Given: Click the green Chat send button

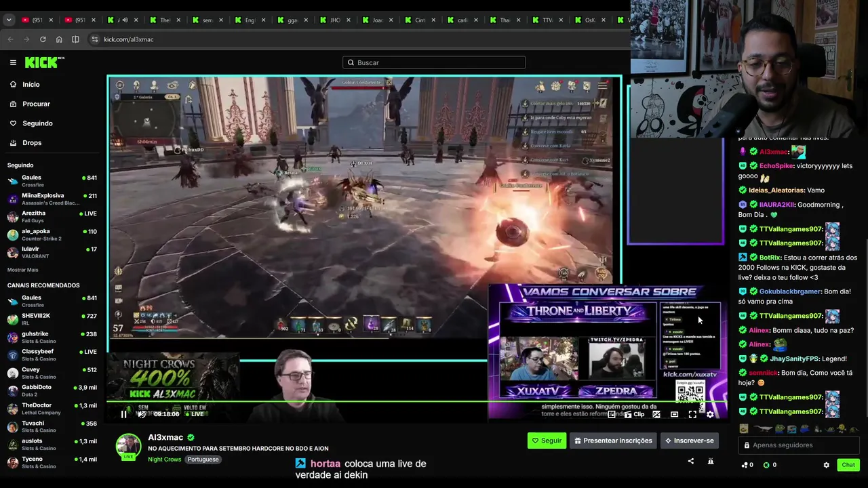Looking at the screenshot, I should coord(848,465).
